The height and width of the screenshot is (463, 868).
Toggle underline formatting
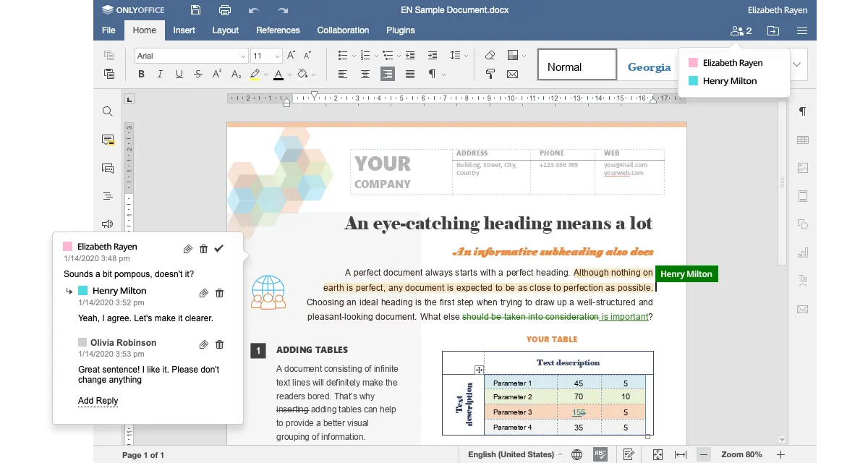tap(179, 74)
